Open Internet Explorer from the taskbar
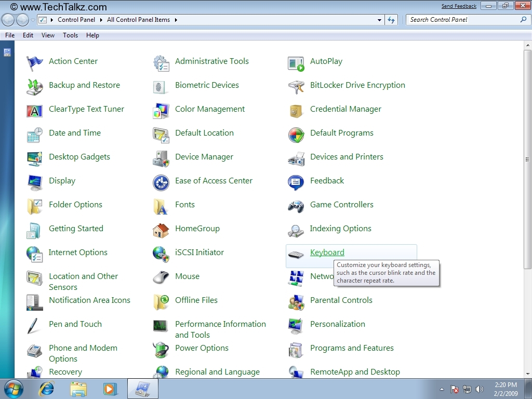Screen dimensions: 532x399 tap(47, 388)
